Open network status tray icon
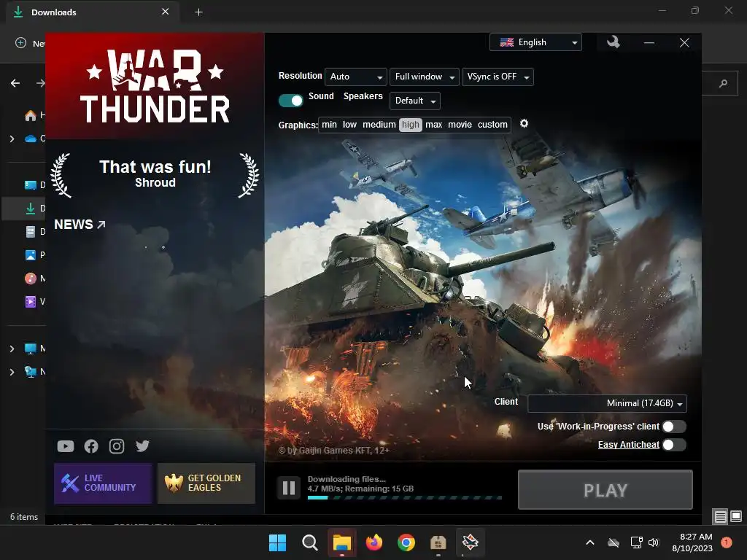 (x=636, y=542)
